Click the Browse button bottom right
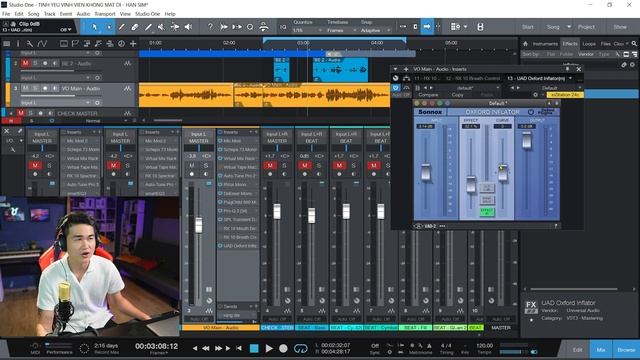Screen dimensions: 640x360 (626, 350)
